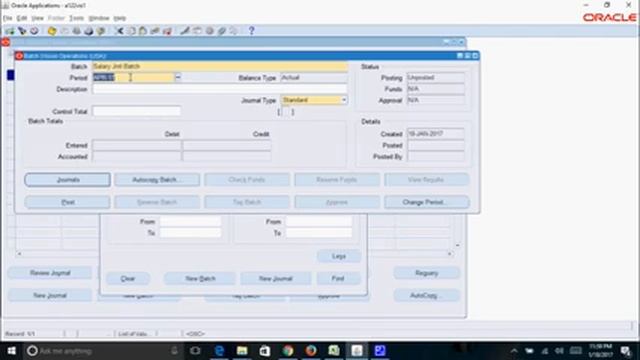This screenshot has height=360, width=640.
Task: Click the Review Journal button in background window
Action: [x=50, y=273]
